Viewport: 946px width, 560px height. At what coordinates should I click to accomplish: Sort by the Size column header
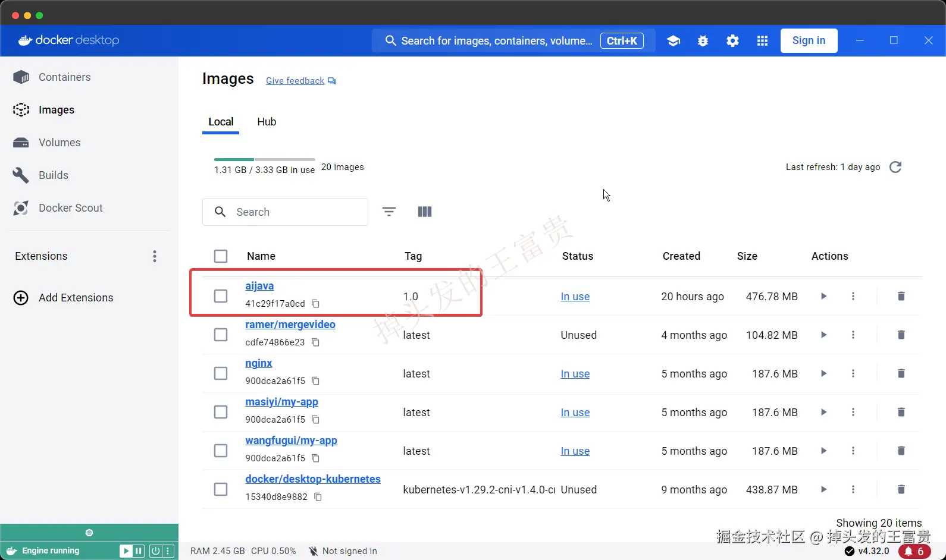(x=747, y=256)
